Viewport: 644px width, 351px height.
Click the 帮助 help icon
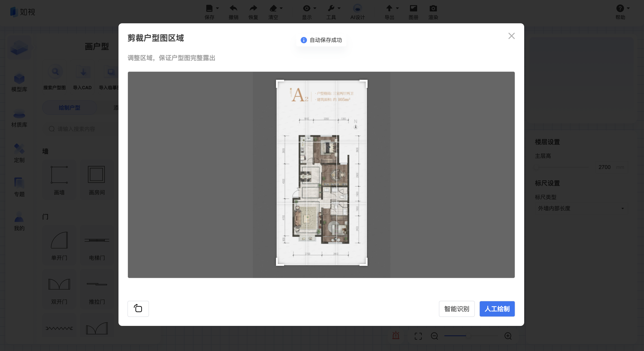tap(620, 8)
